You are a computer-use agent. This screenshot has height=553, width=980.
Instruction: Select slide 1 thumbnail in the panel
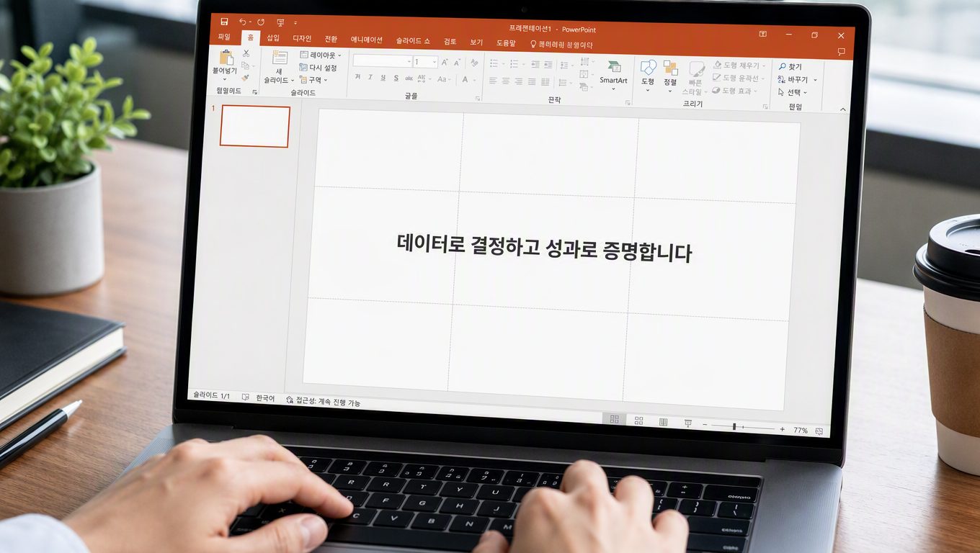pos(255,127)
